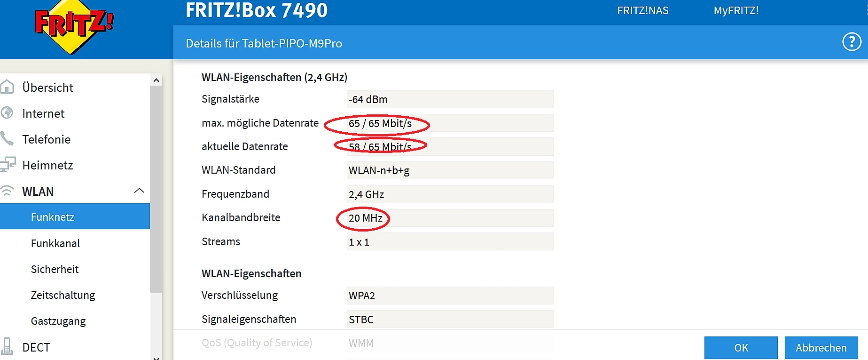Click the FRITZ! logo
This screenshot has width=868, height=360.
point(74,27)
